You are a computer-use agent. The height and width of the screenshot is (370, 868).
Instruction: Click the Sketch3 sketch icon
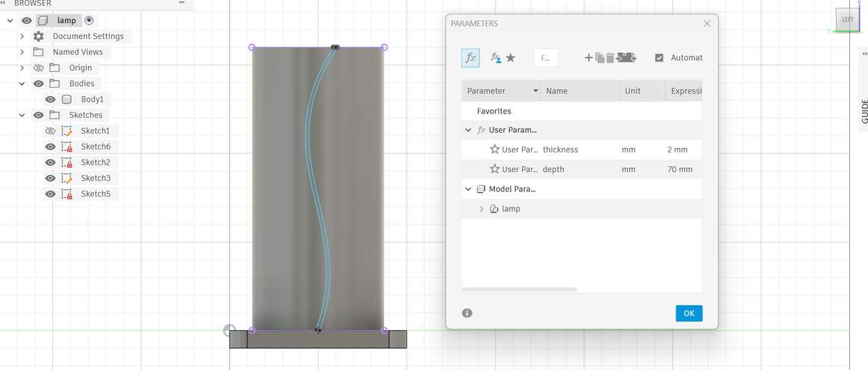[x=67, y=178]
